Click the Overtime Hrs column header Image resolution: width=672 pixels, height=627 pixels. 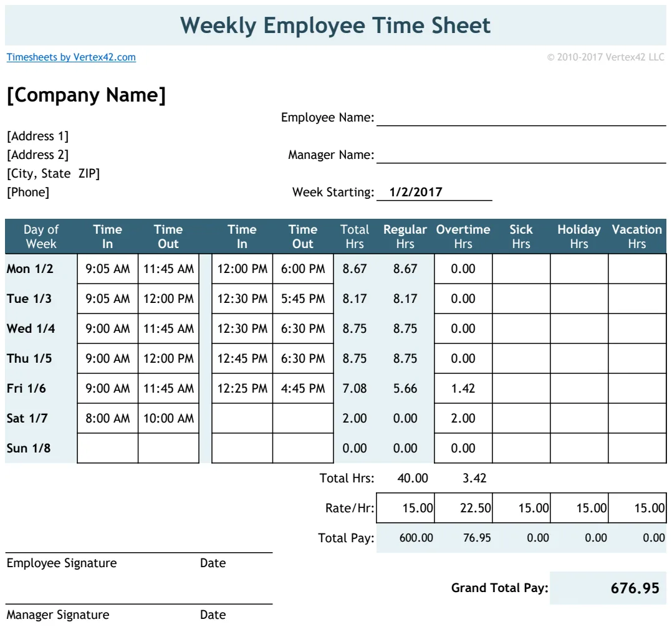click(x=463, y=237)
